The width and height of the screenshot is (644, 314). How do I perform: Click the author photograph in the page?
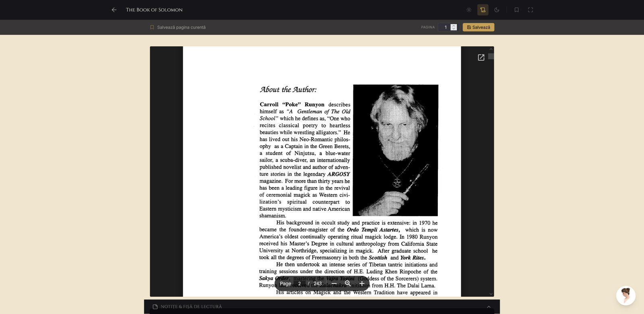(x=395, y=150)
